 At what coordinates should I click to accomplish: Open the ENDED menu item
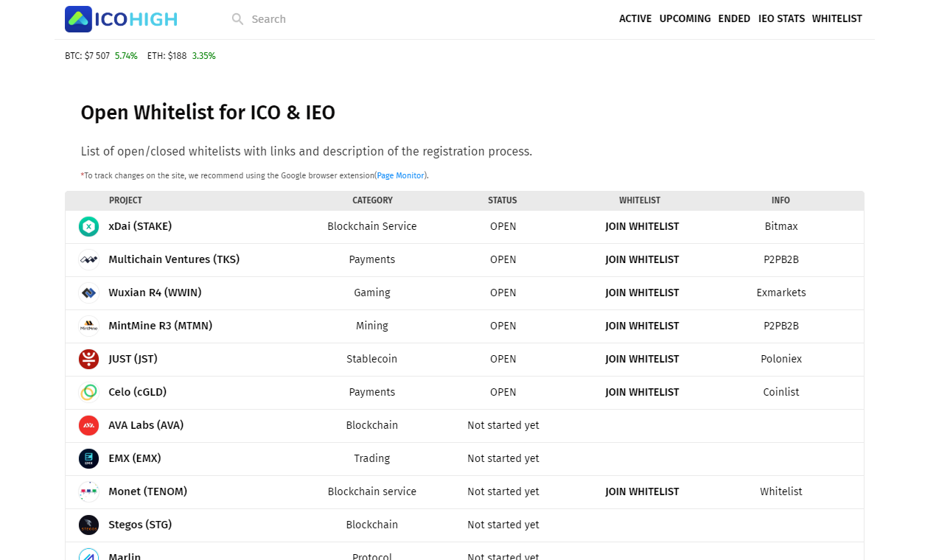pos(735,19)
